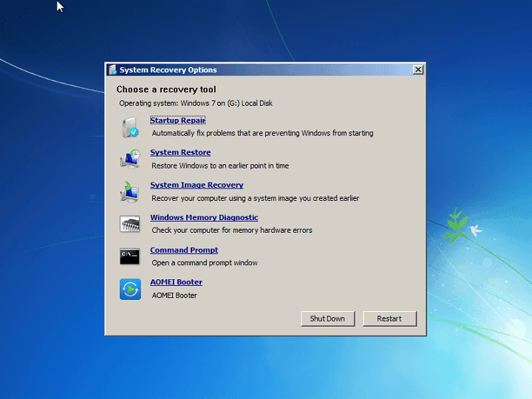The image size is (532, 399).
Task: Start the Windows Memory Diagnostic link
Action: coord(204,218)
